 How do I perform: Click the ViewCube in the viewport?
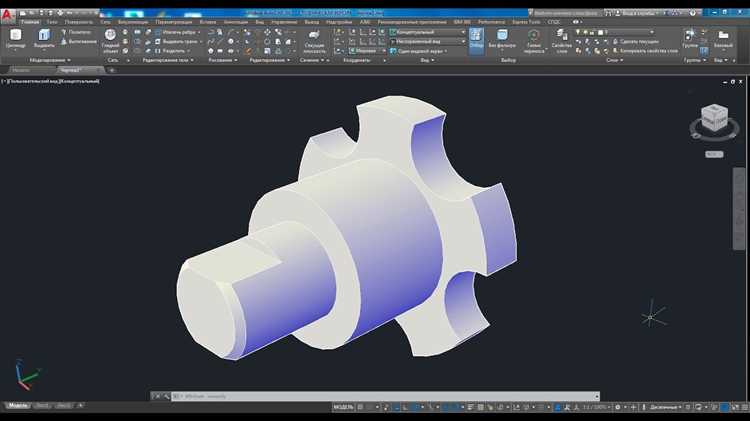pyautogui.click(x=714, y=119)
